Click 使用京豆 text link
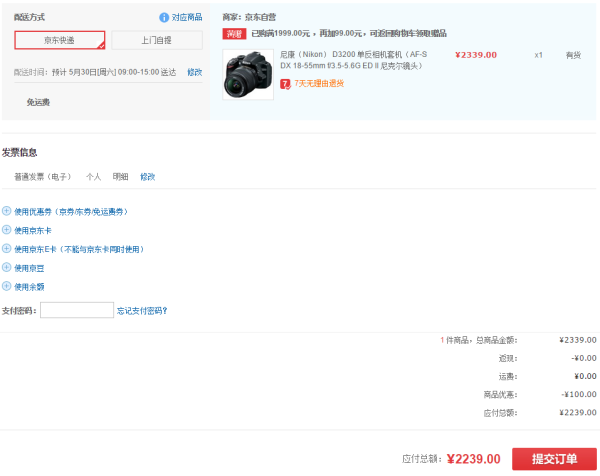The image size is (600, 476). (x=29, y=268)
